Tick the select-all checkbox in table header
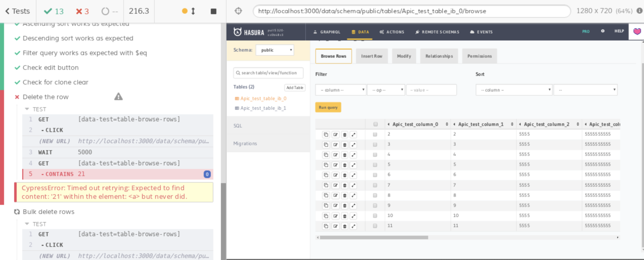 coord(375,124)
